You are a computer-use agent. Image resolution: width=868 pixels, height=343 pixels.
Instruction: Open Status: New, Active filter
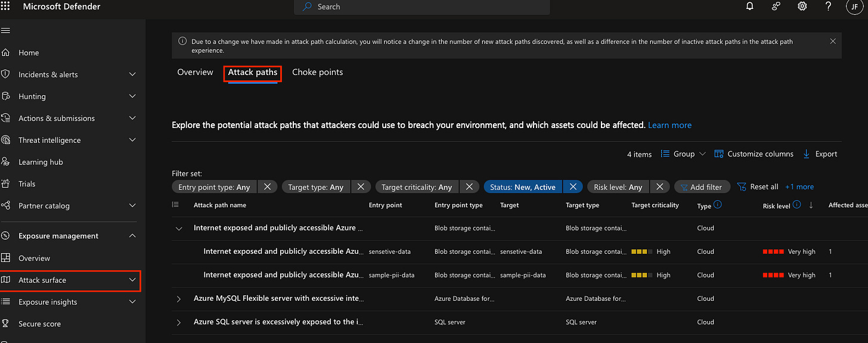[523, 187]
